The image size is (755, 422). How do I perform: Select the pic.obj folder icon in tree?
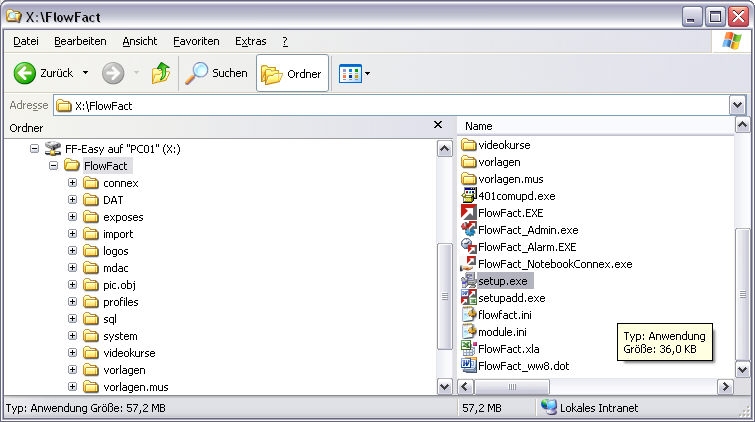pos(91,285)
